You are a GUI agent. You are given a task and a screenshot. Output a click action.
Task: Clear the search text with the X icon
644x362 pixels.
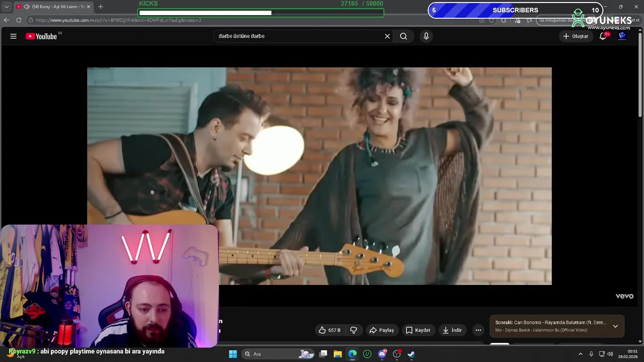coord(387,36)
